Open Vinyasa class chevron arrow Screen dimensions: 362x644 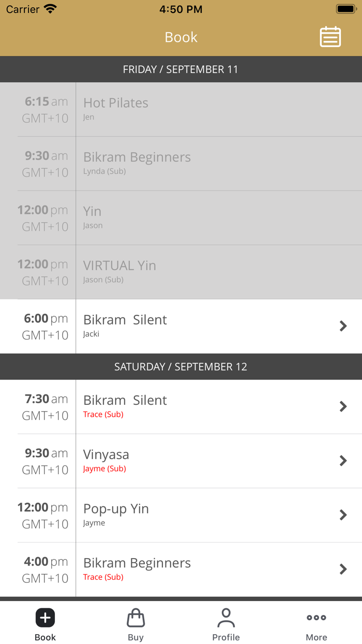tap(343, 461)
